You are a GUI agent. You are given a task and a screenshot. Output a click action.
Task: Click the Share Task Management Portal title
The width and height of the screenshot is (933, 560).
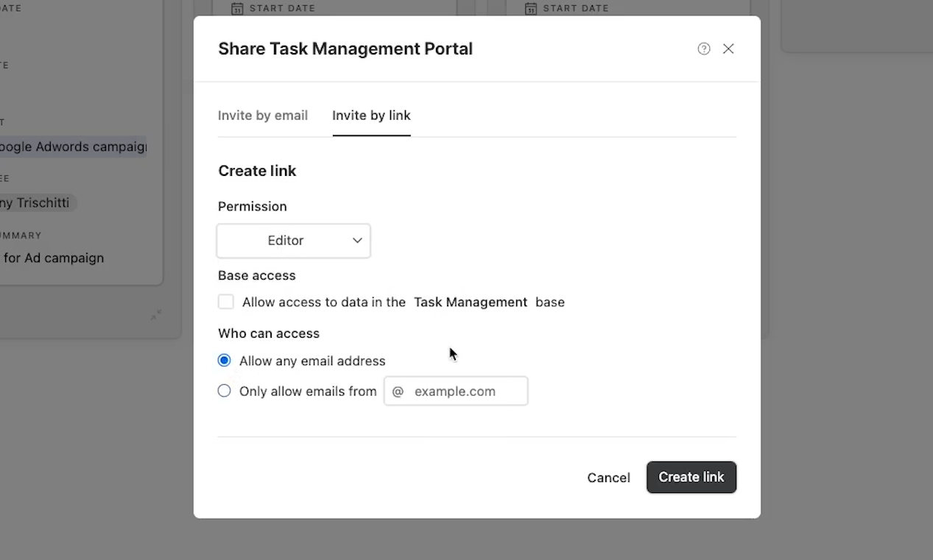(345, 49)
